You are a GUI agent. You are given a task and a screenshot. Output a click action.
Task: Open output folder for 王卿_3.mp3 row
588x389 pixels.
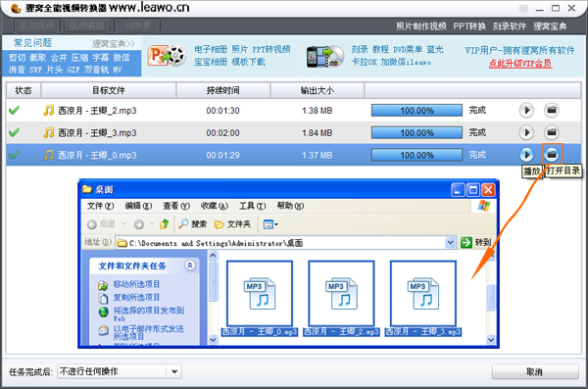click(551, 132)
